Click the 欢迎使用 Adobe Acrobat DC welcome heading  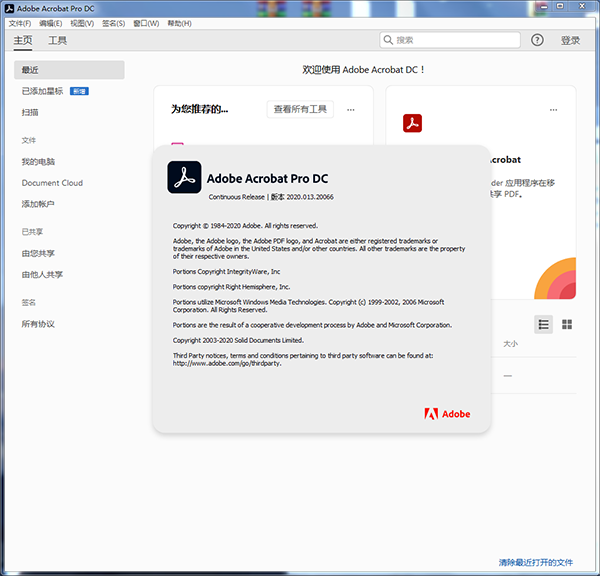(363, 70)
